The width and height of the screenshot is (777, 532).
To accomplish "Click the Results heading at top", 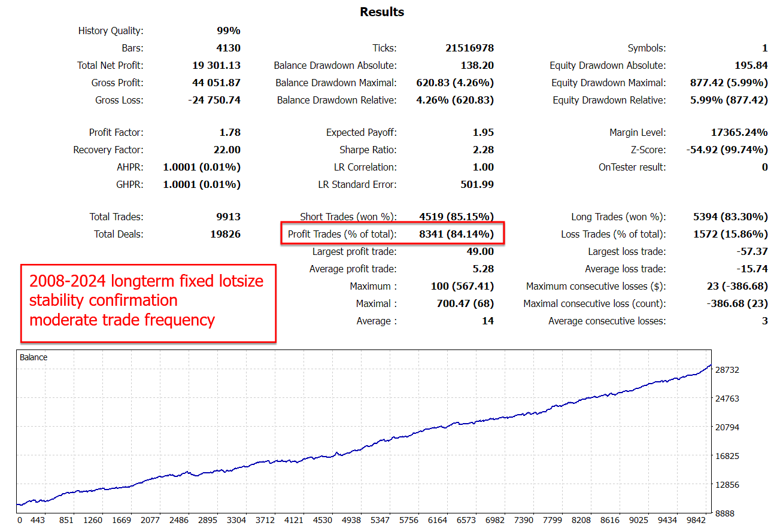I will 381,12.
